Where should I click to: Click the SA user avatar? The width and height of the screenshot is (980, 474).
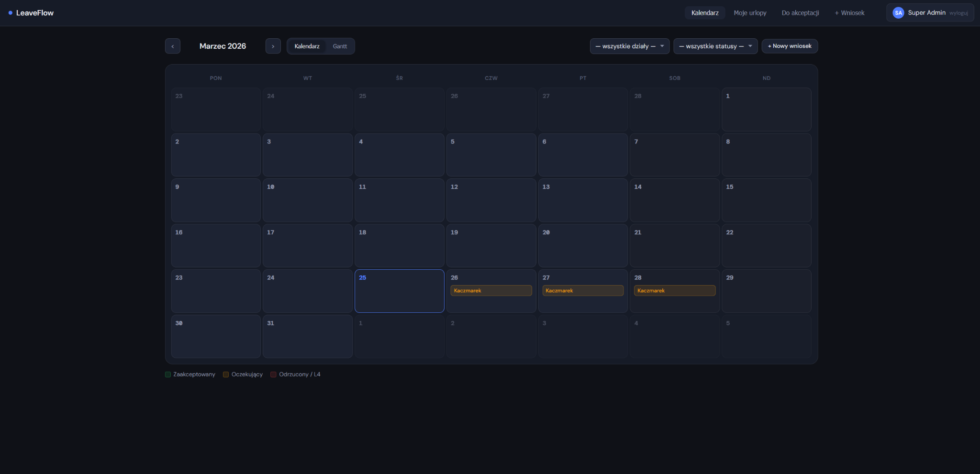[x=899, y=13]
